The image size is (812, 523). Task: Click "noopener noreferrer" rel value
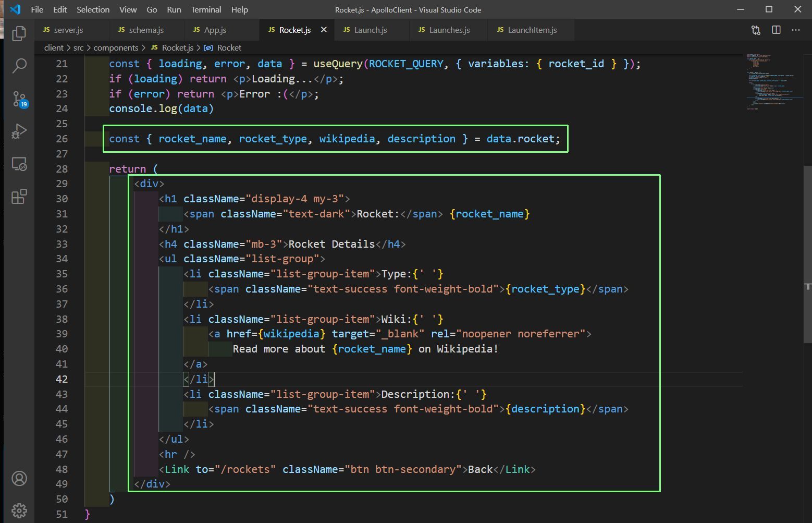[521, 334]
